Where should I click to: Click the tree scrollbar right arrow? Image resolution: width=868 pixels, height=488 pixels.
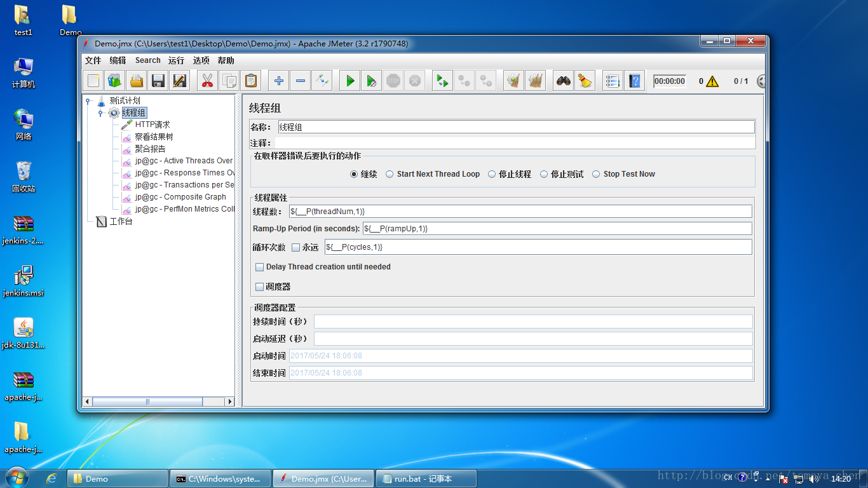[x=230, y=402]
